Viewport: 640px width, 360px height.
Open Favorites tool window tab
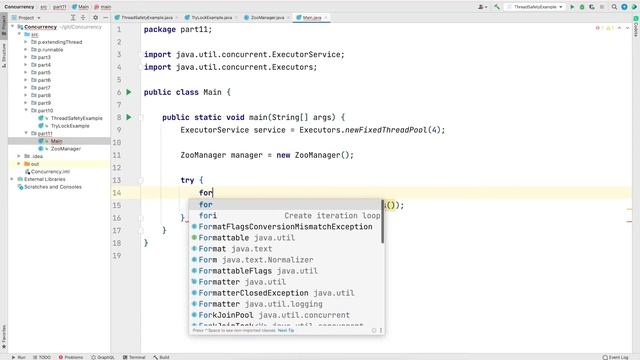(4, 337)
